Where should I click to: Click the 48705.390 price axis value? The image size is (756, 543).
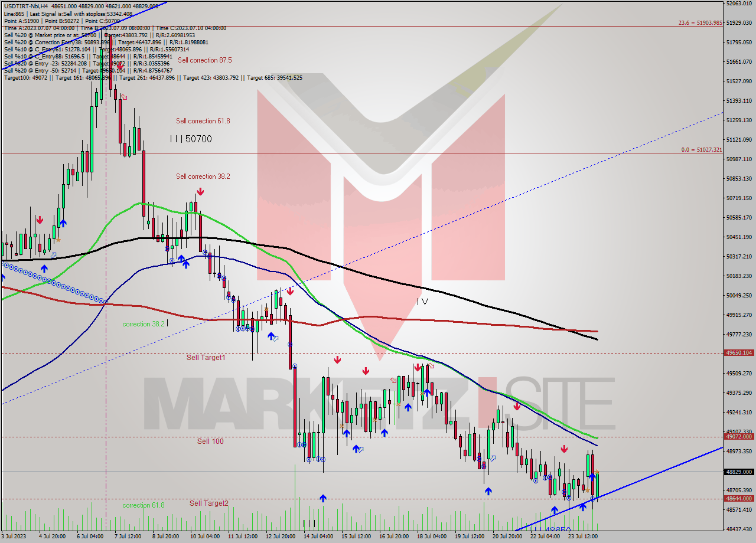tap(739, 490)
